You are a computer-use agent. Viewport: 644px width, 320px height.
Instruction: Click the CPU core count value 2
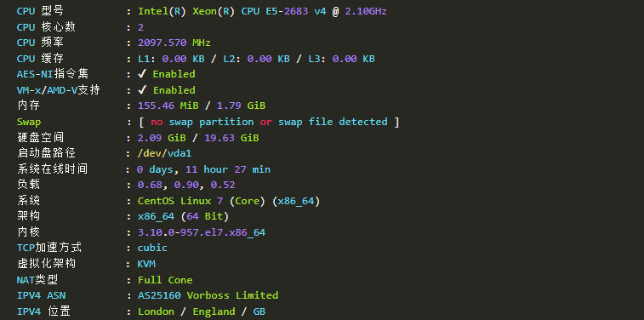[x=141, y=27]
